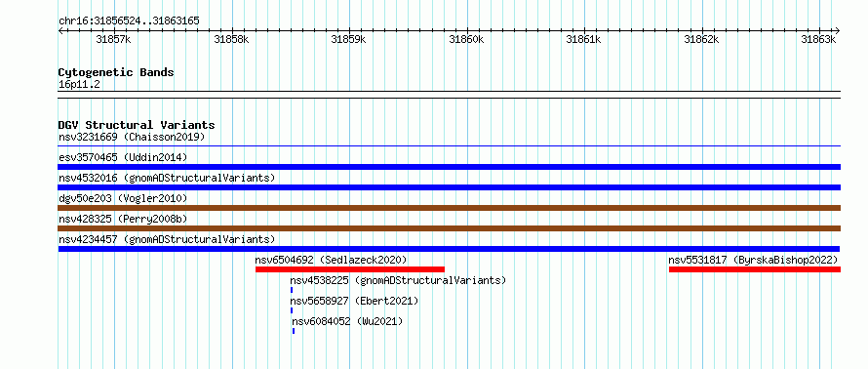
Task: Open variant nsv5658927 (Ebert2021) label
Action: pos(354,301)
